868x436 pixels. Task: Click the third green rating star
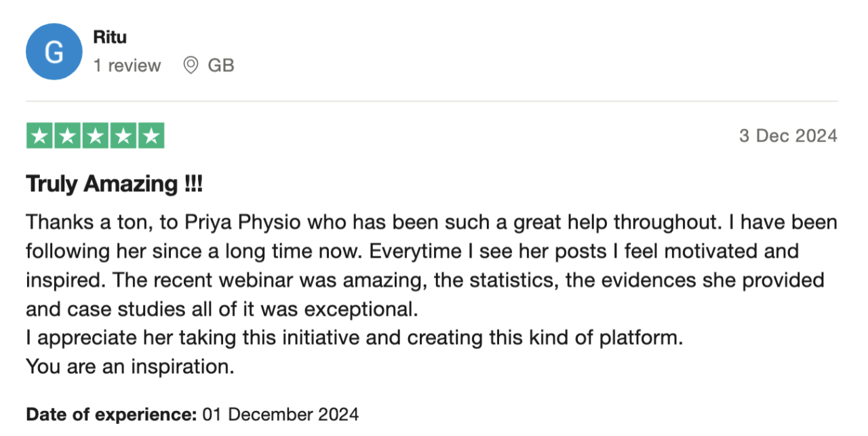click(96, 136)
